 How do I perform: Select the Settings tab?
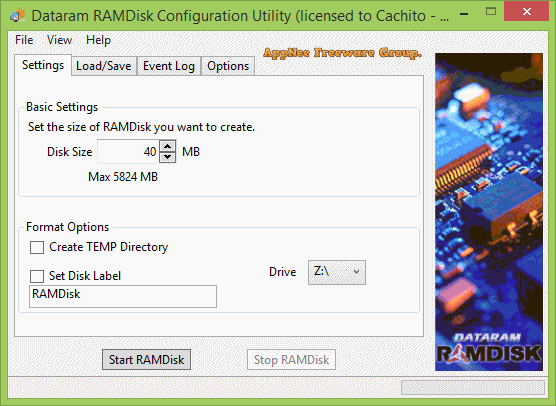43,65
